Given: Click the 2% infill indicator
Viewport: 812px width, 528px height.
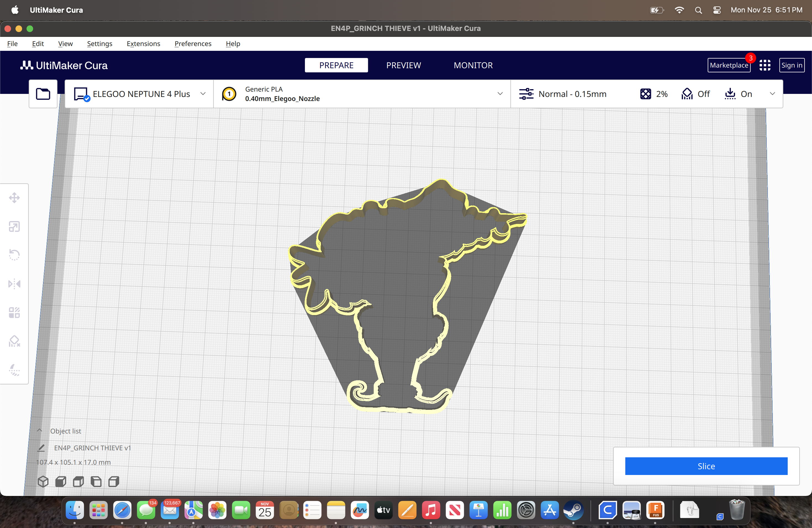Looking at the screenshot, I should (654, 94).
